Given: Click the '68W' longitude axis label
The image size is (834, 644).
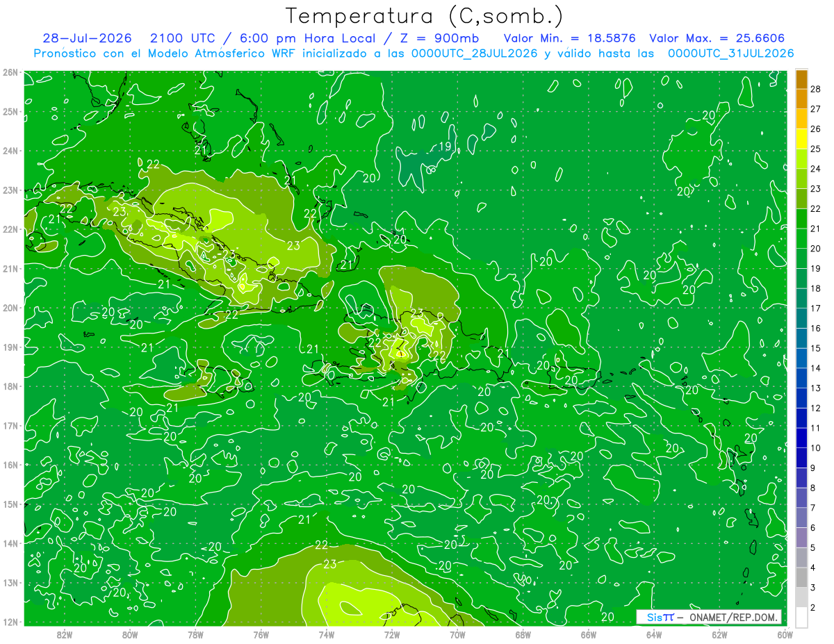Looking at the screenshot, I should 523,634.
